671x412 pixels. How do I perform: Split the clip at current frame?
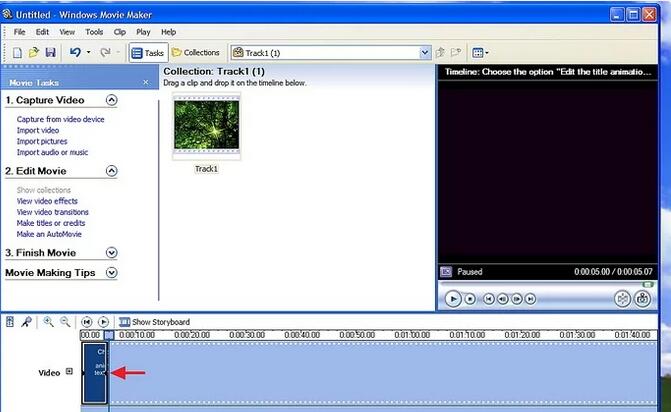pyautogui.click(x=622, y=299)
